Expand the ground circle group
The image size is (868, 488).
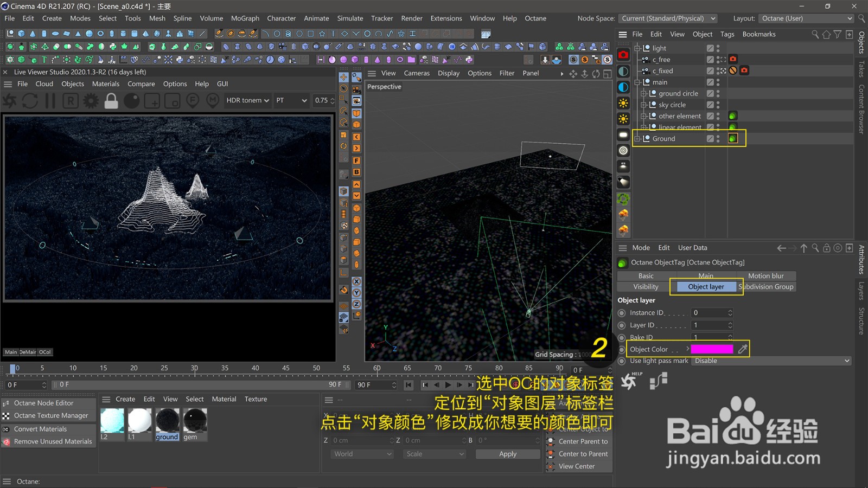coord(644,94)
